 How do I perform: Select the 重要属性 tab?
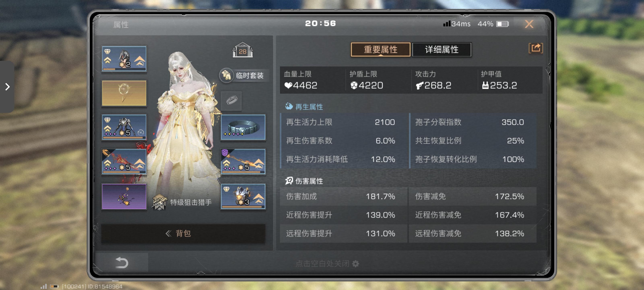point(381,50)
